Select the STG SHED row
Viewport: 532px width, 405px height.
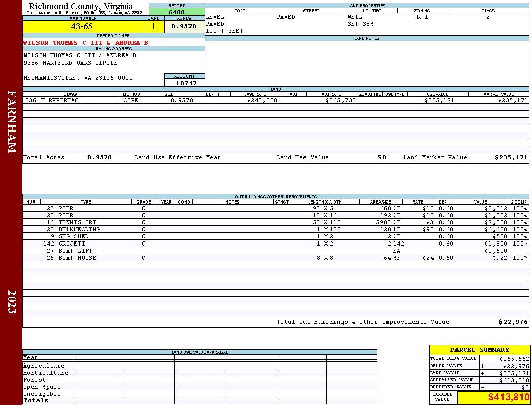[x=276, y=236]
